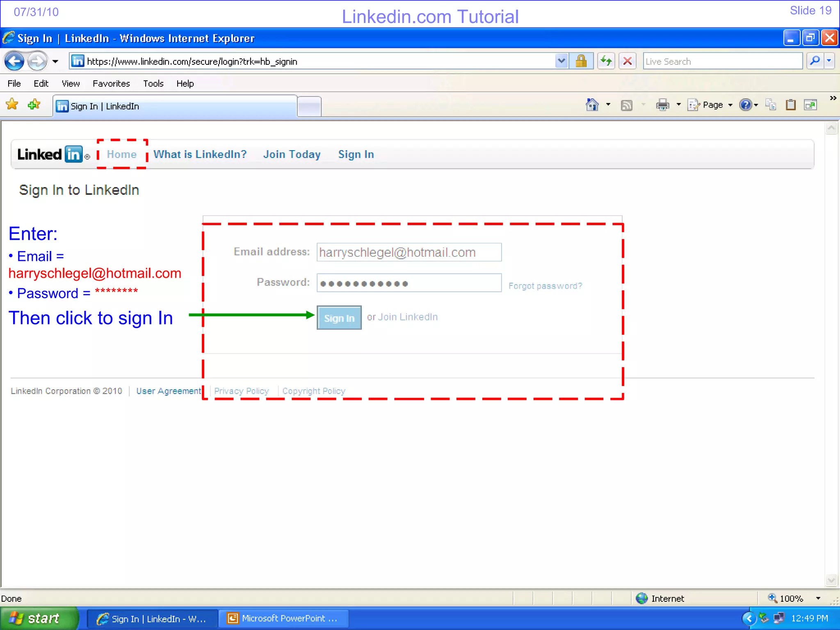Open the recent pages dropdown arrow
The image size is (840, 630).
click(55, 62)
